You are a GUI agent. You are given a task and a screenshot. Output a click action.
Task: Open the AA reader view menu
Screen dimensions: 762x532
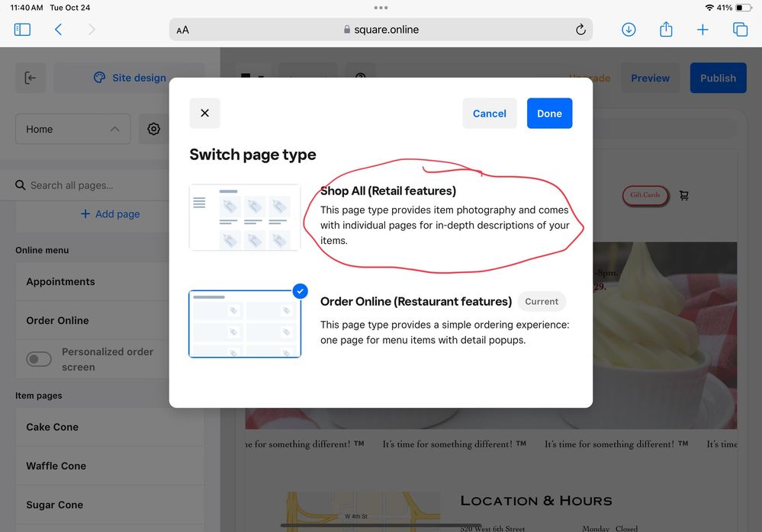tap(182, 30)
